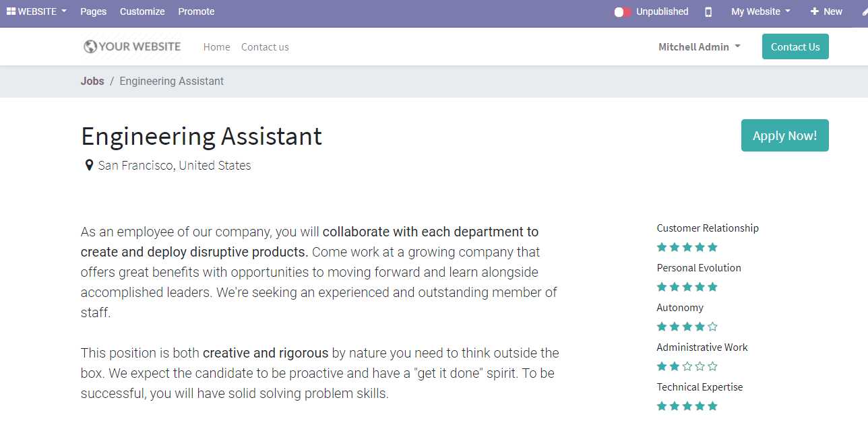Toggle the Unpublished switch
Viewport: 868px width, 435px height.
pyautogui.click(x=623, y=12)
